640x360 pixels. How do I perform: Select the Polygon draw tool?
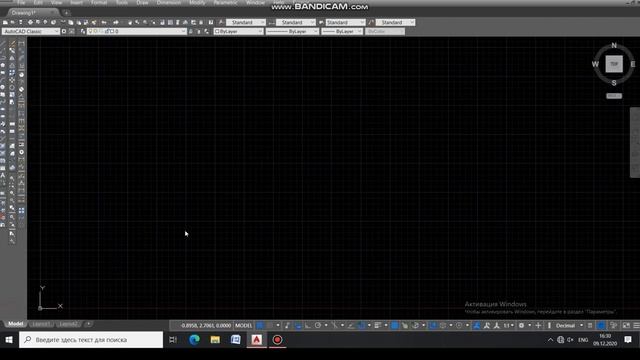[x=3, y=65]
